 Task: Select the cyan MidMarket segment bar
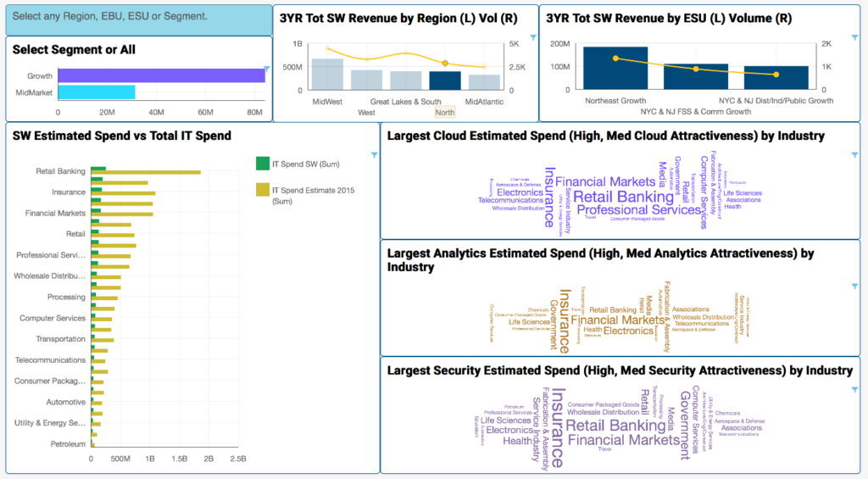(97, 92)
